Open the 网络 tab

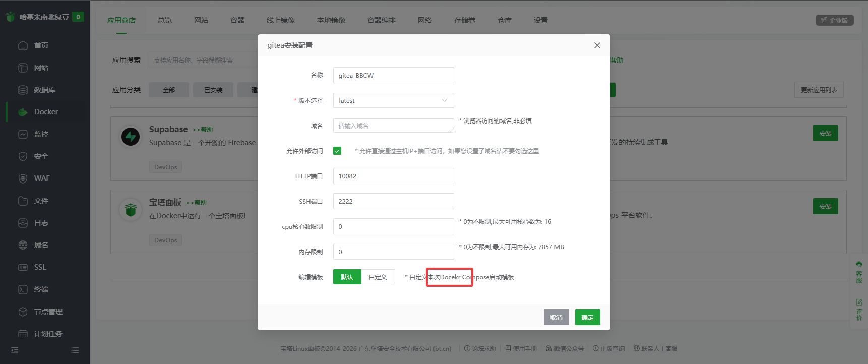point(425,20)
